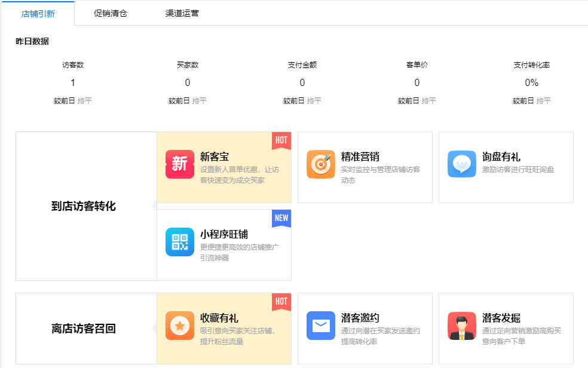Click the 到店访客转化 category label
Viewport: 588px width, 368px height.
coord(84,207)
